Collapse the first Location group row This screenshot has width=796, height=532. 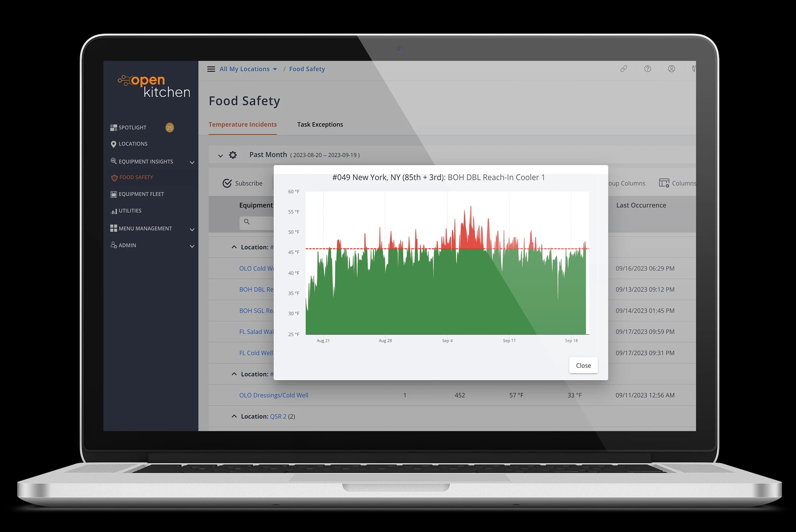coord(234,247)
